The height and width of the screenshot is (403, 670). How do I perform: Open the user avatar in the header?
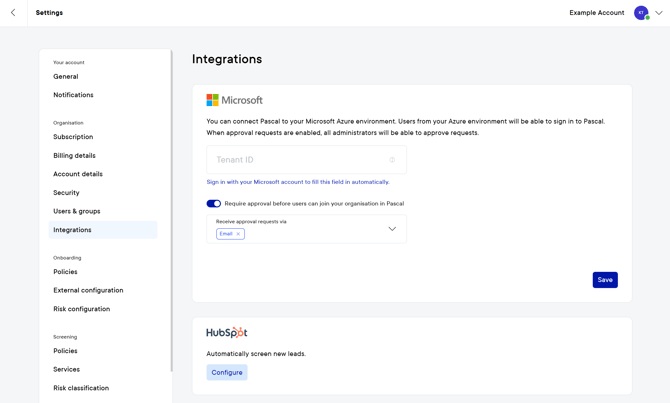pyautogui.click(x=641, y=13)
